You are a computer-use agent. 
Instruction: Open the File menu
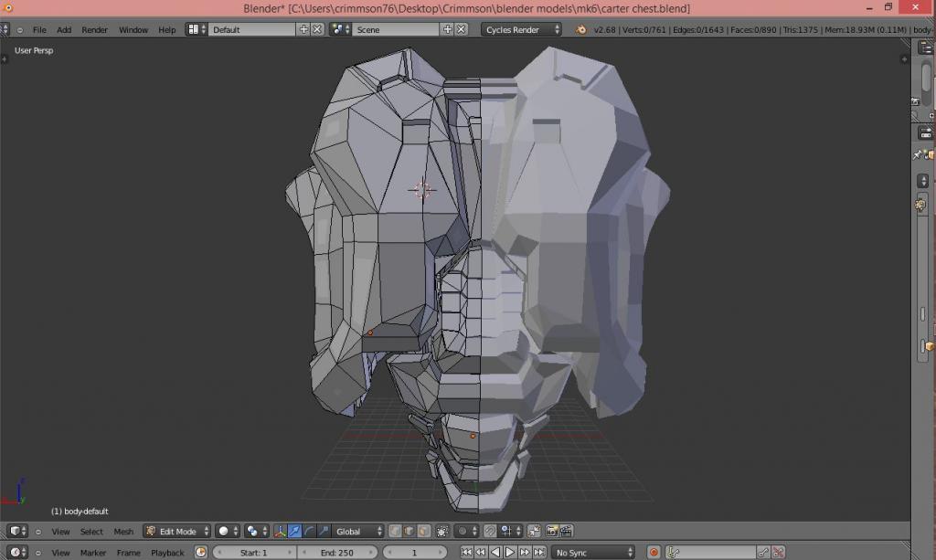39,30
